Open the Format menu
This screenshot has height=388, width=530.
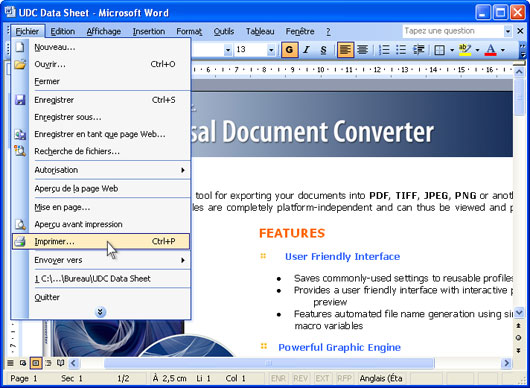point(189,31)
